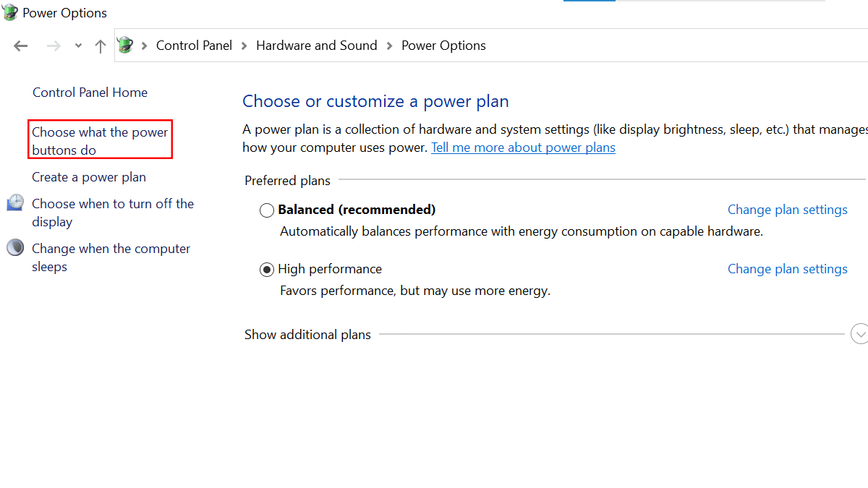Viewport: 868px width, 488px height.
Task: Open the recent locations dropdown chevron
Action: [78, 46]
